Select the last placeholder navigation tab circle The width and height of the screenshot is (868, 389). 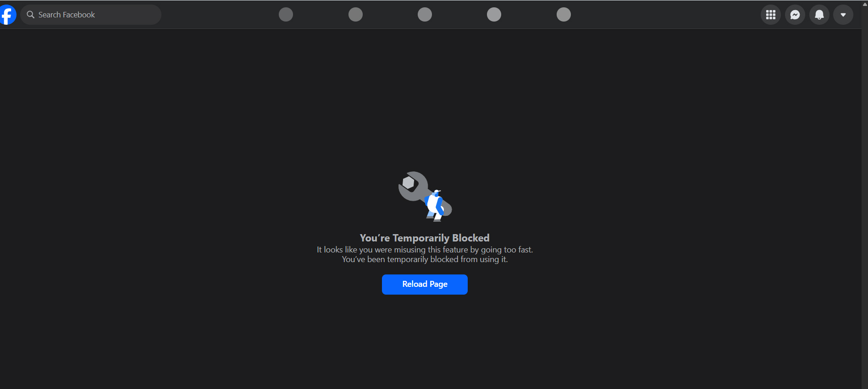click(x=564, y=15)
